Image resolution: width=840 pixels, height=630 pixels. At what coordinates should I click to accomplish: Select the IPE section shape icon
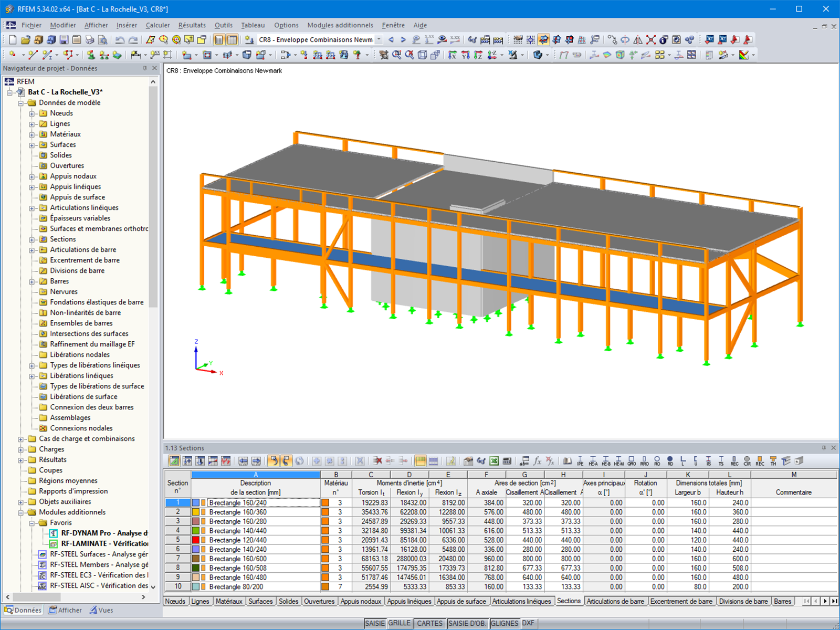pos(580,461)
